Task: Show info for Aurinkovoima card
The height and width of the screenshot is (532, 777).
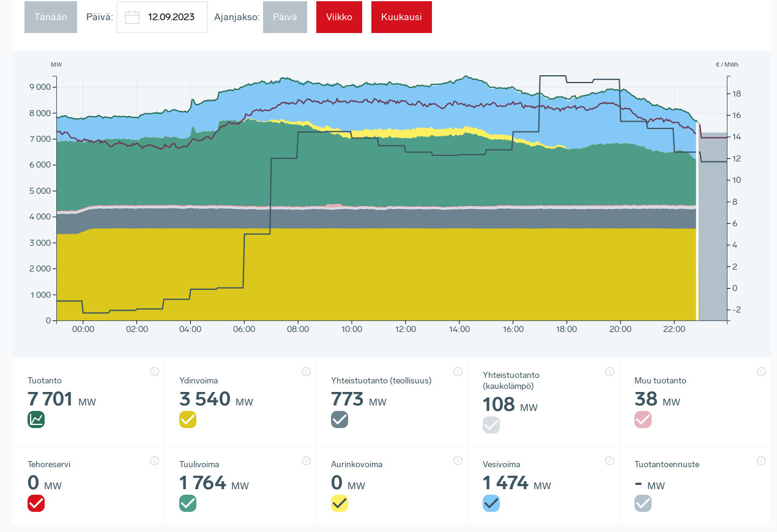Action: click(458, 460)
